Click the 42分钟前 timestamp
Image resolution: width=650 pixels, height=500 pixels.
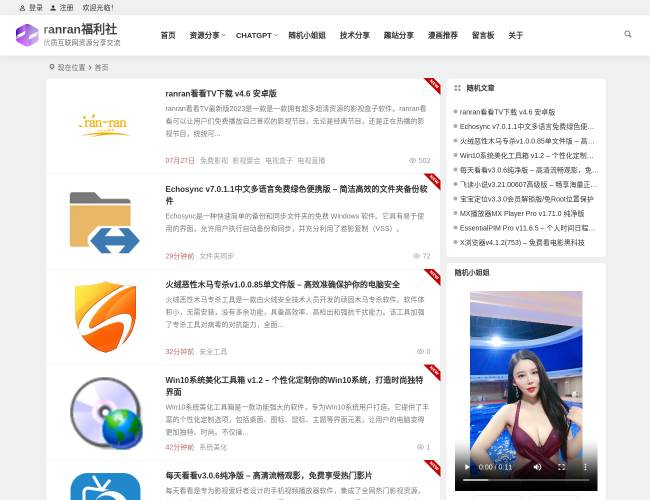(180, 447)
